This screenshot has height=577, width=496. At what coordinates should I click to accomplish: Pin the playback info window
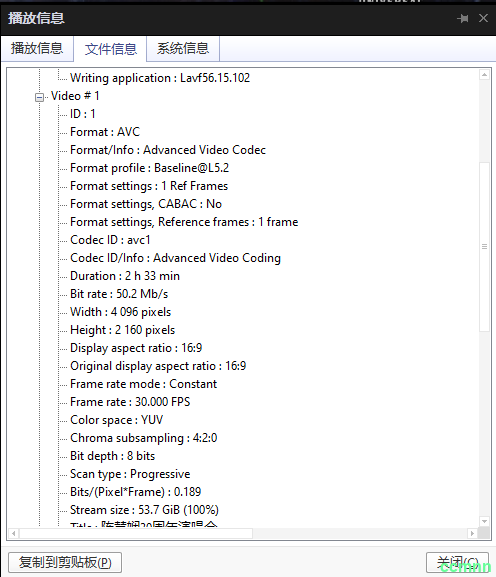pyautogui.click(x=463, y=18)
